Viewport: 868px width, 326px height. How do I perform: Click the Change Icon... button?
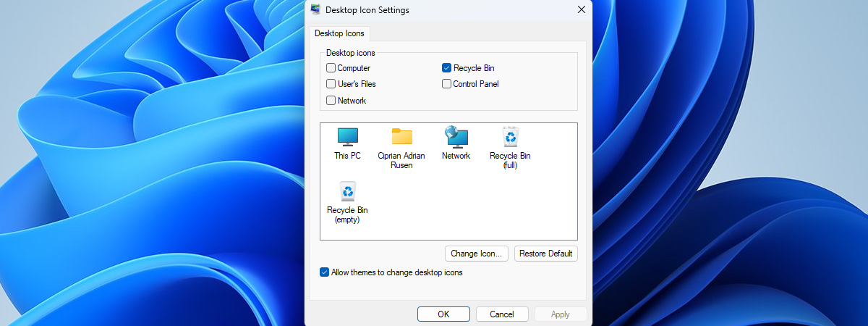[477, 254]
